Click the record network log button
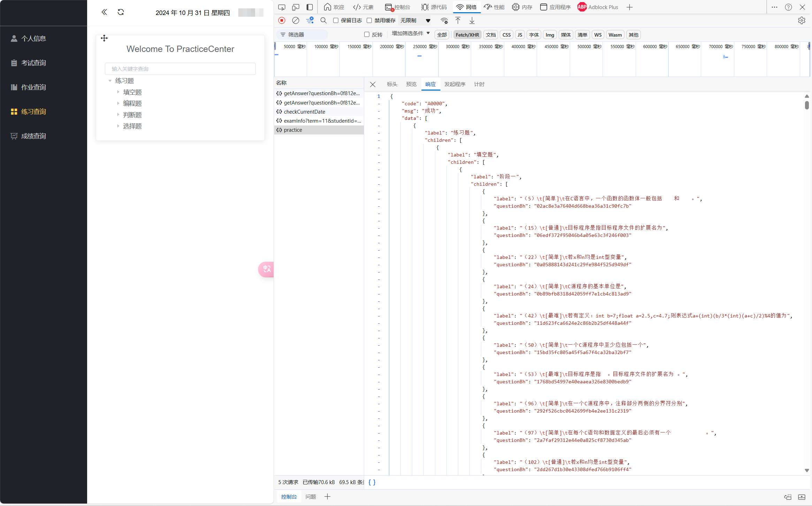The height and width of the screenshot is (506, 812). click(282, 21)
